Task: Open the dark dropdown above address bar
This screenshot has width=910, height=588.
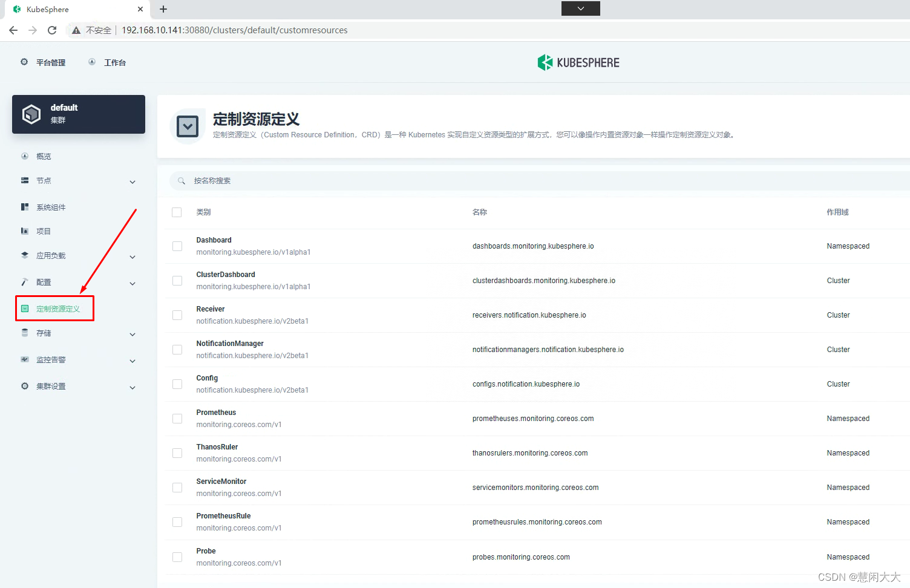Action: (581, 8)
